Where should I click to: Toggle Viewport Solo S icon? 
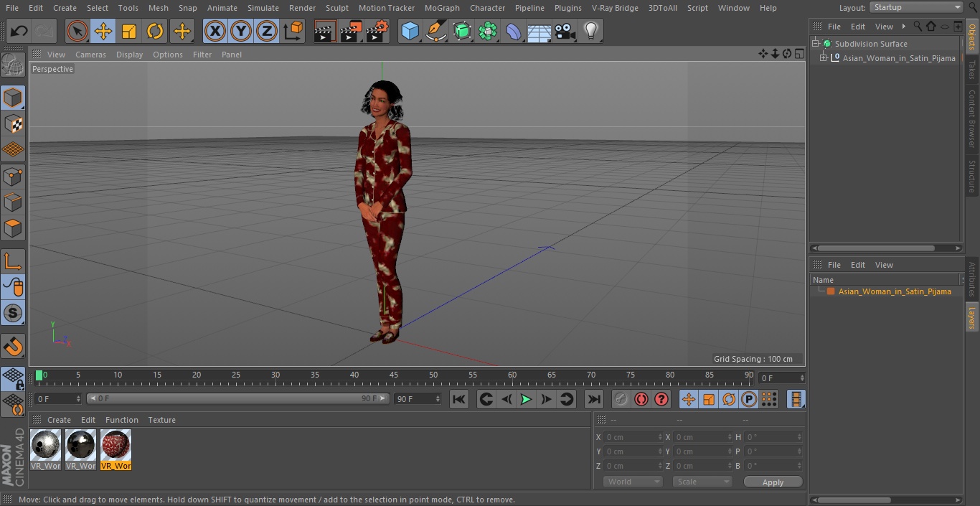coord(13,313)
